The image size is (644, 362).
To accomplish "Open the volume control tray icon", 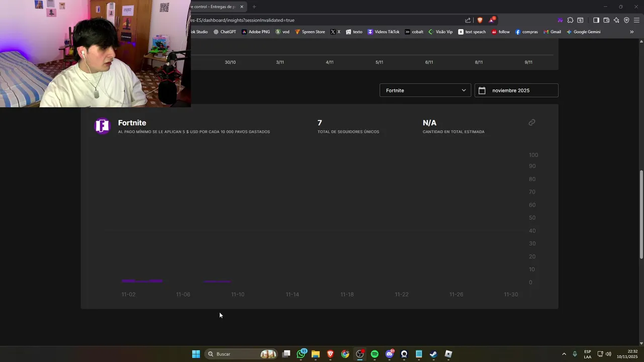I will tap(608, 354).
